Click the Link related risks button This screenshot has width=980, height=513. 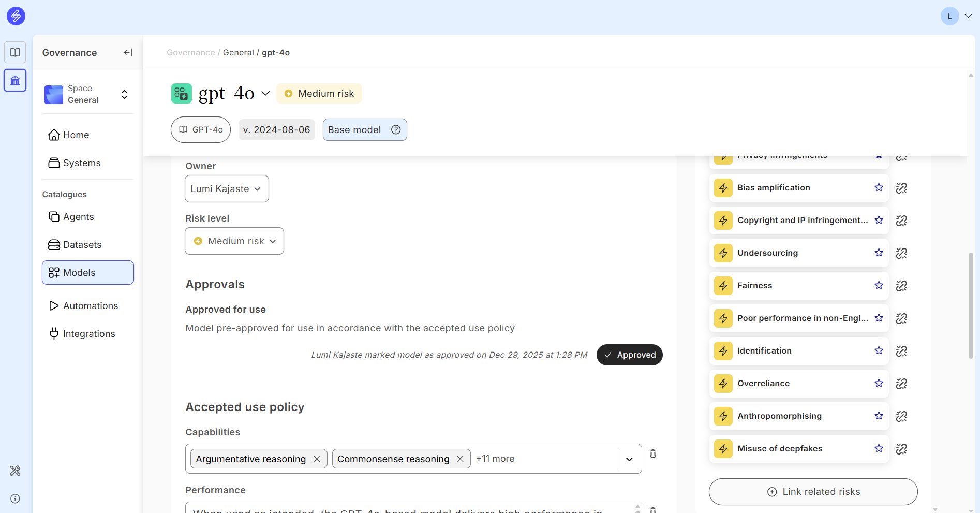[x=813, y=492]
